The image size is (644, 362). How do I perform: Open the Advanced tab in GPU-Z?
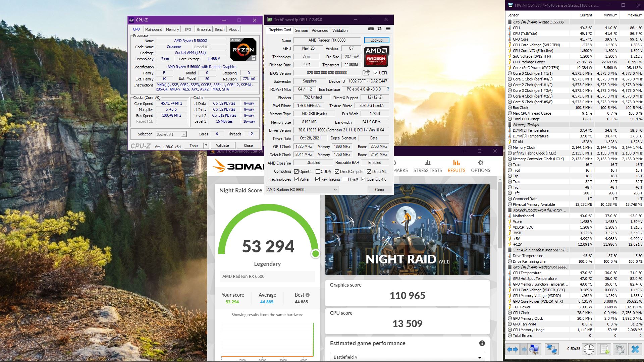pos(320,30)
